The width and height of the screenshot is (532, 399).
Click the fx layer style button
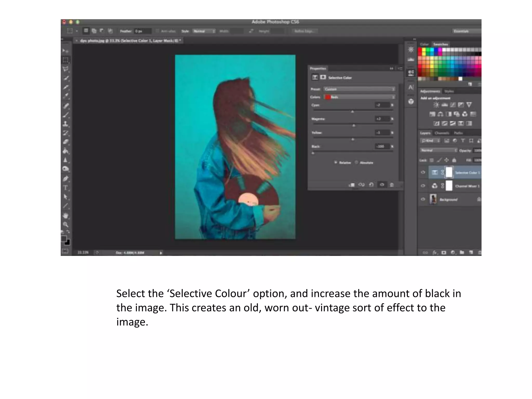(x=435, y=252)
